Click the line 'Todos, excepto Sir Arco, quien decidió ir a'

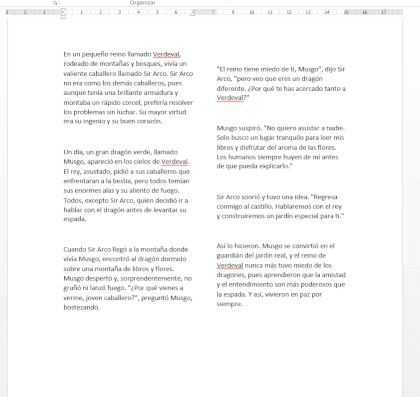(126, 200)
